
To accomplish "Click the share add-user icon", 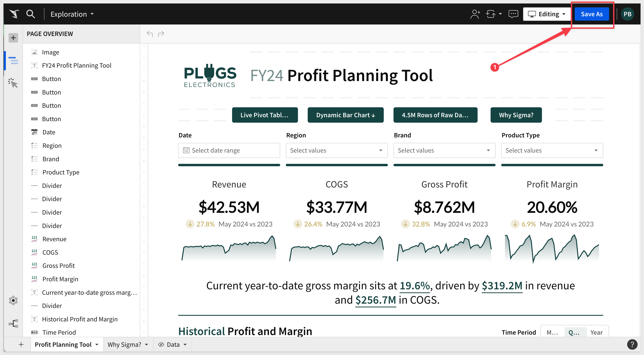I will tap(475, 14).
